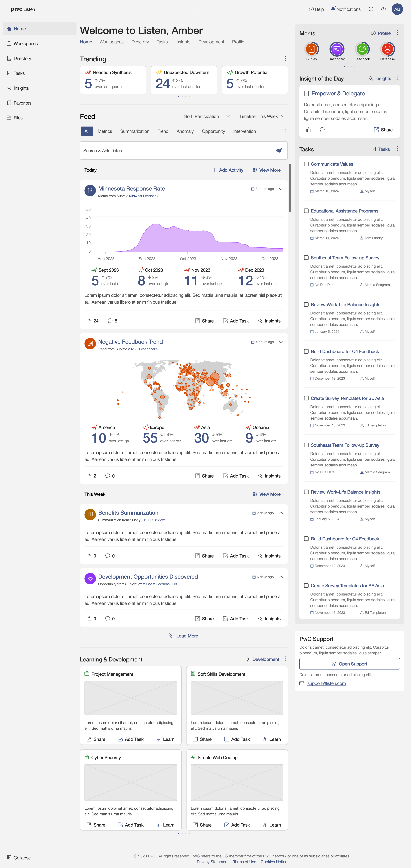
Task: Check second Southeast Team Follow-up Survey task
Action: tap(306, 445)
